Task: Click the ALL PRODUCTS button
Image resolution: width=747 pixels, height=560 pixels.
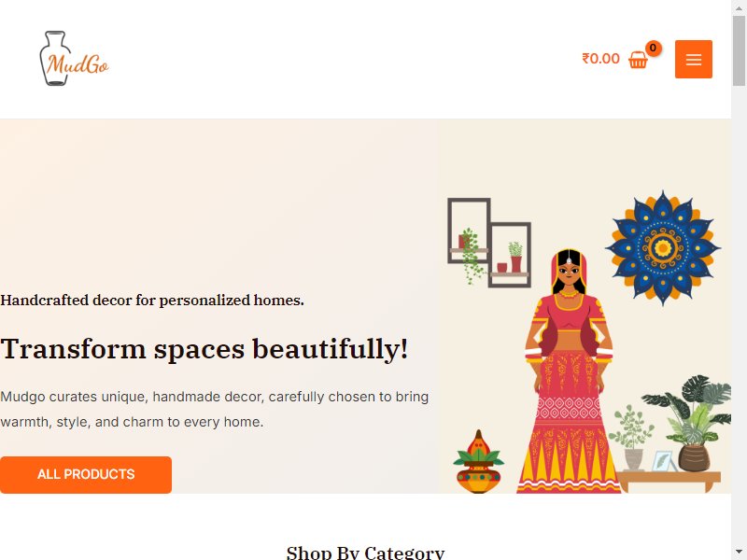Action: [86, 475]
